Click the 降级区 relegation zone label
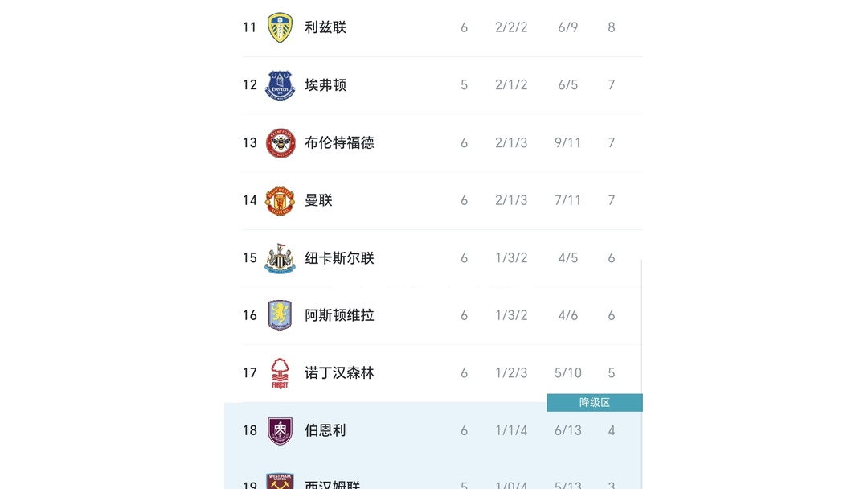The width and height of the screenshot is (868, 489). (x=595, y=402)
